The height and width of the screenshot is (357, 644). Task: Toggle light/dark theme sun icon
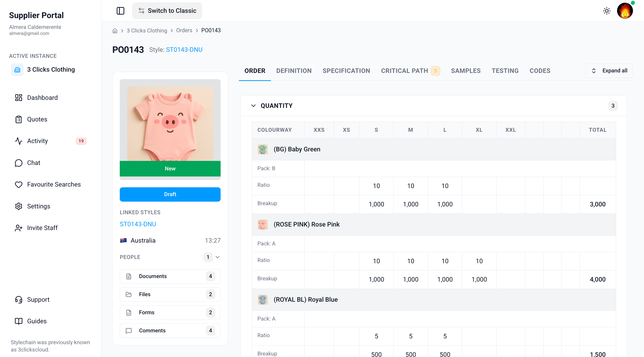[607, 11]
